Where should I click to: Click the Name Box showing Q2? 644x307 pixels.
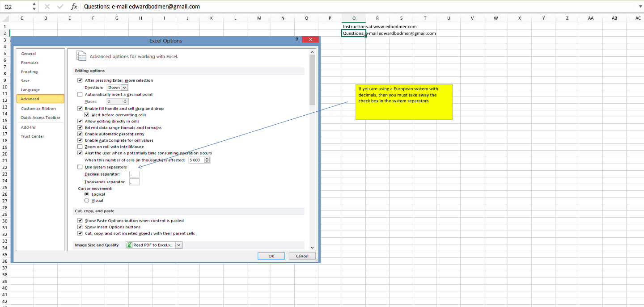(x=16, y=7)
